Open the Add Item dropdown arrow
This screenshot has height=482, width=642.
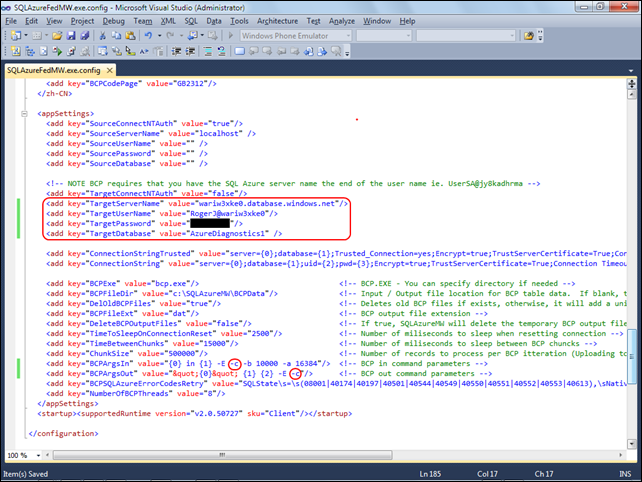(x=46, y=36)
